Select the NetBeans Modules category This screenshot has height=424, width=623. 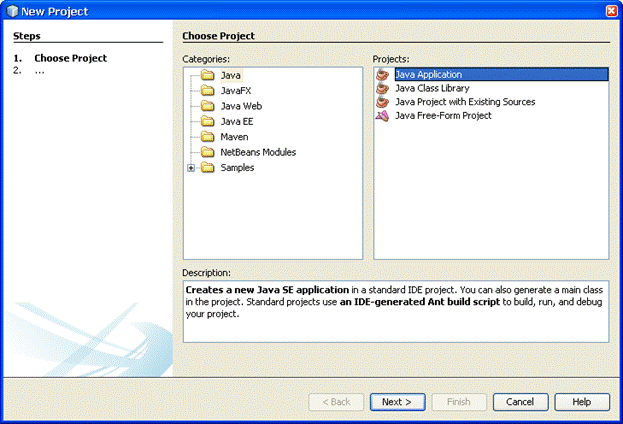point(258,152)
